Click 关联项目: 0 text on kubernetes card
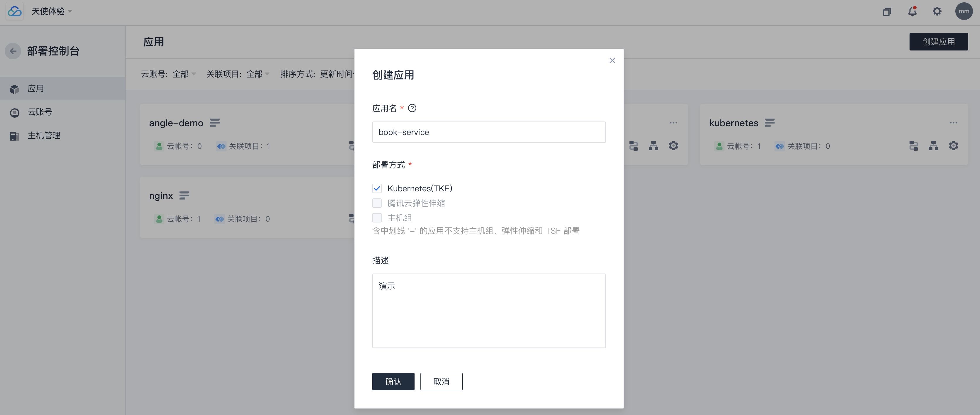980x415 pixels. click(809, 146)
